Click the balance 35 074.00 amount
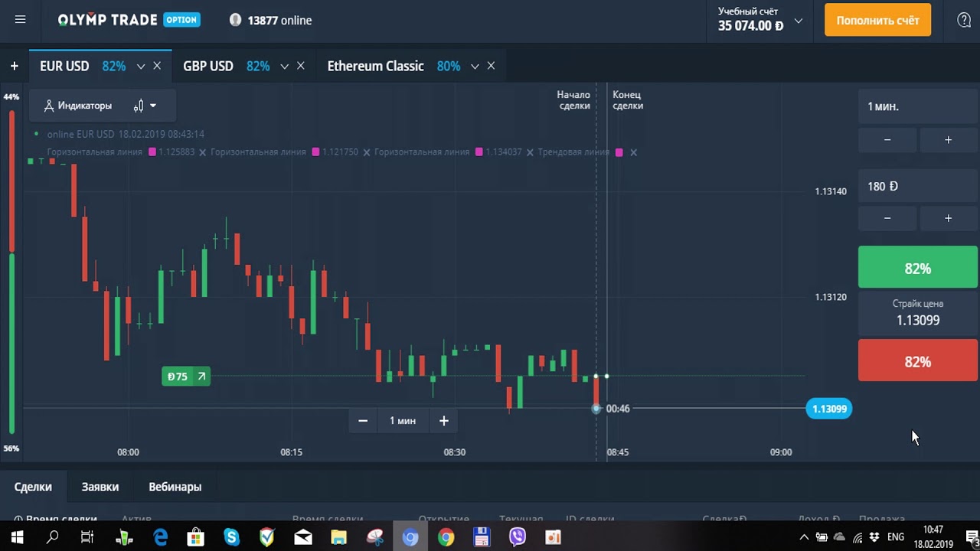The width and height of the screenshot is (980, 551). (750, 26)
